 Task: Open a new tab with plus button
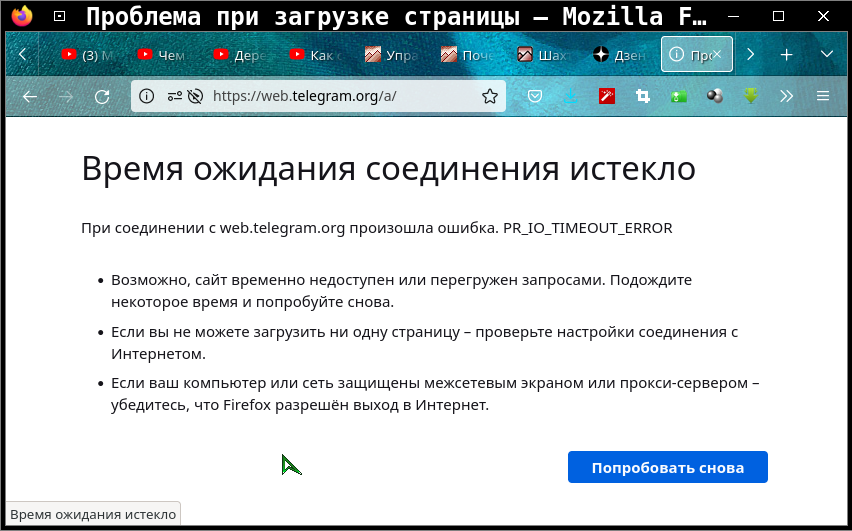787,54
